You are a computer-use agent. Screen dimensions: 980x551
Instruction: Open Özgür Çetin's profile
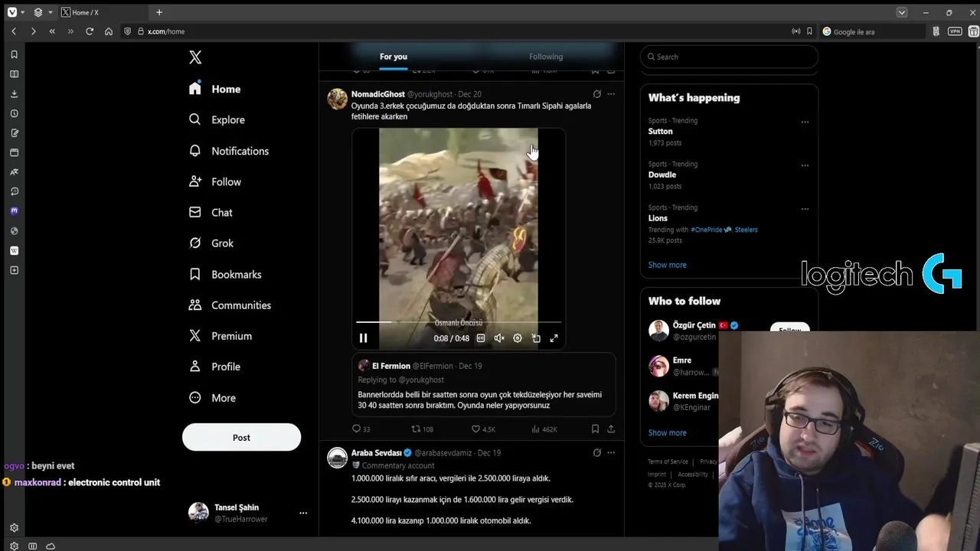click(694, 325)
